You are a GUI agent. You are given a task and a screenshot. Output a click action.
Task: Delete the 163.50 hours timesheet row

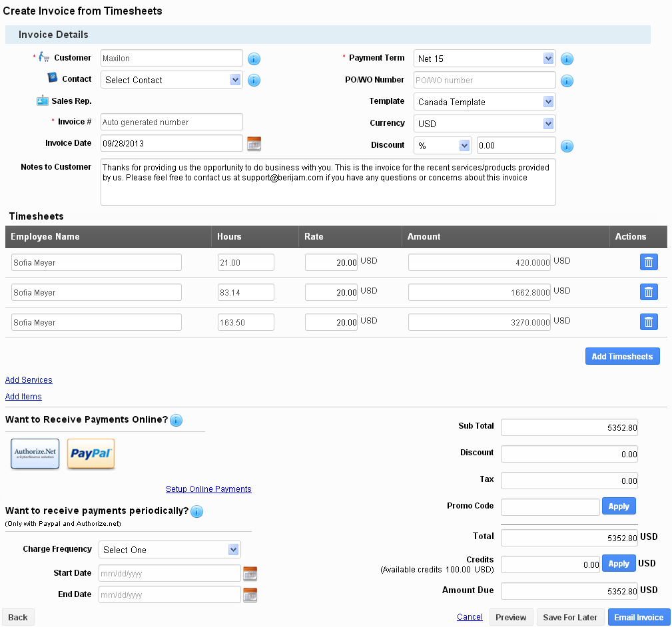tap(649, 322)
